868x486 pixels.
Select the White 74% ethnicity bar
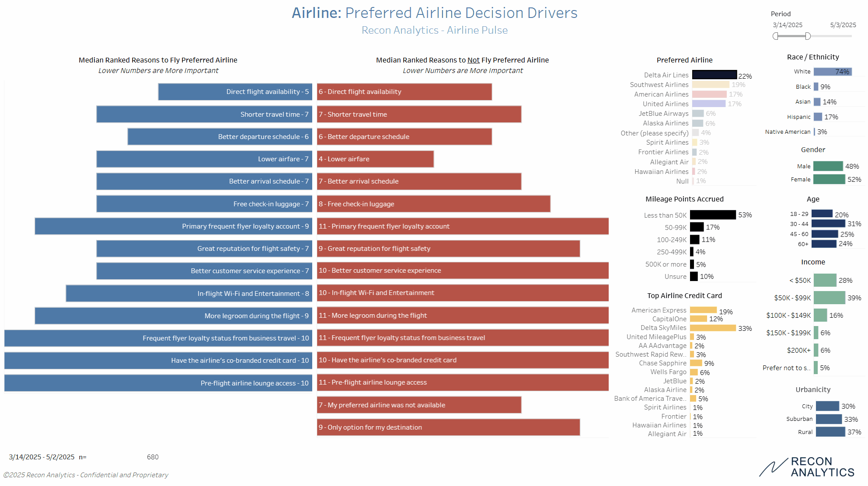[832, 72]
